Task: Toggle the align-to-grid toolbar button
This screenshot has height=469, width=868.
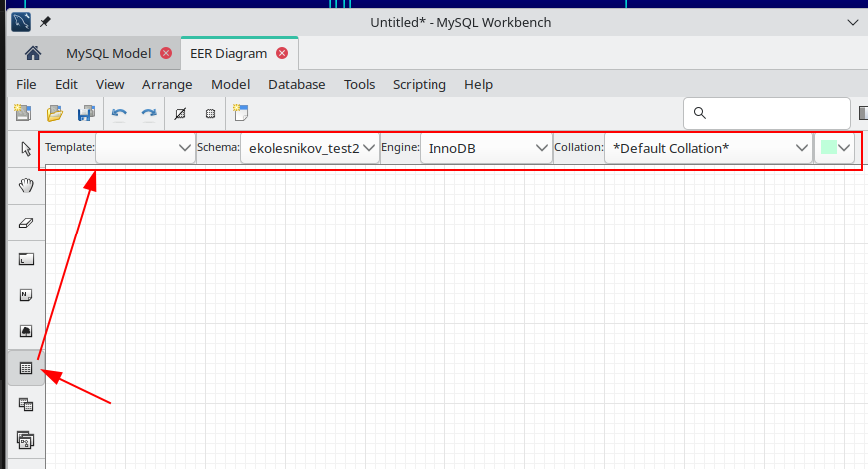Action: click(x=210, y=113)
